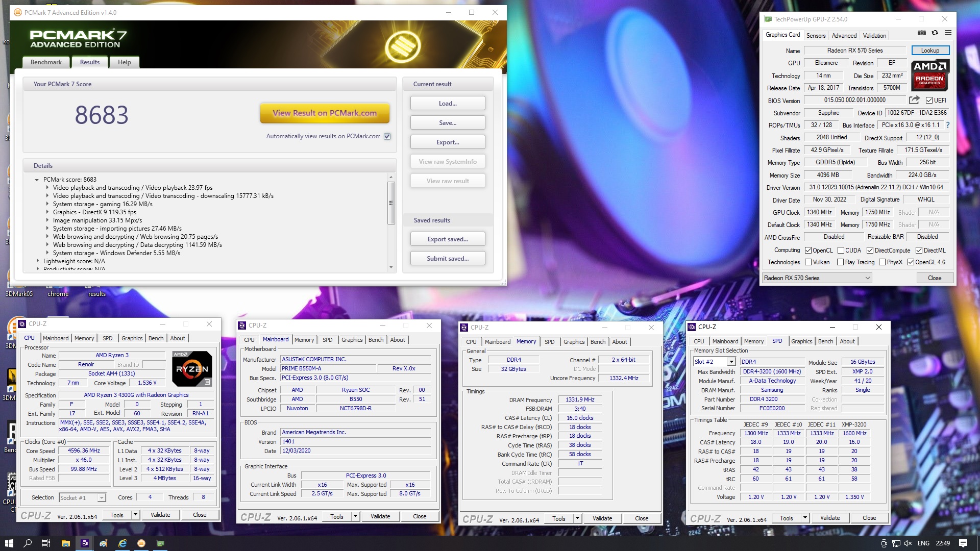
Task: Click the GPU-Z screenshot camera icon
Action: 921,33
